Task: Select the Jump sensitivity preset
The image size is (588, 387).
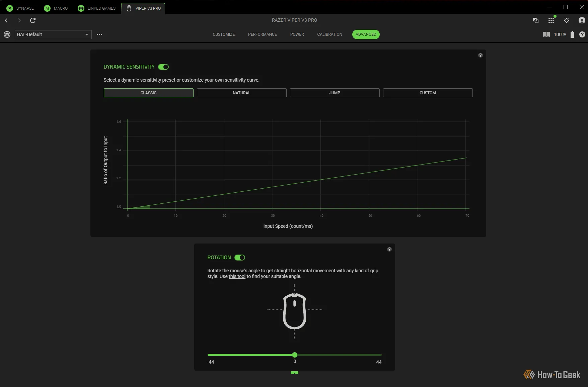Action: pos(335,93)
